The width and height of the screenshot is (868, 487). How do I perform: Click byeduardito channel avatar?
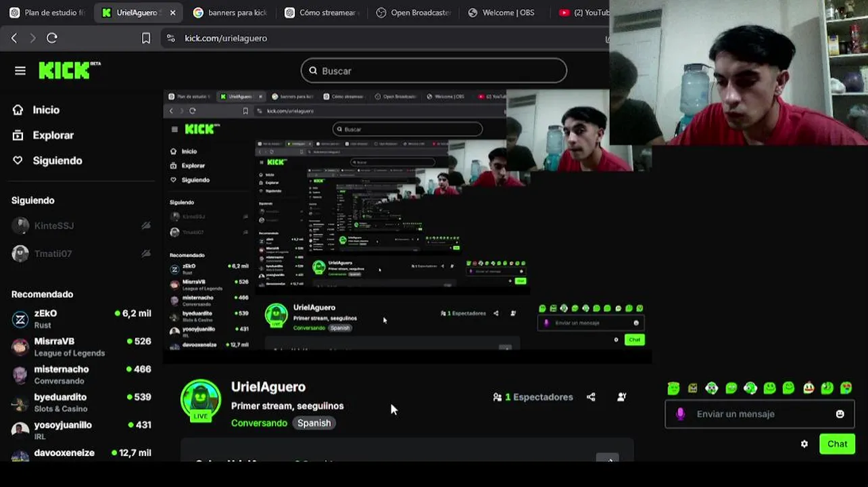point(20,402)
